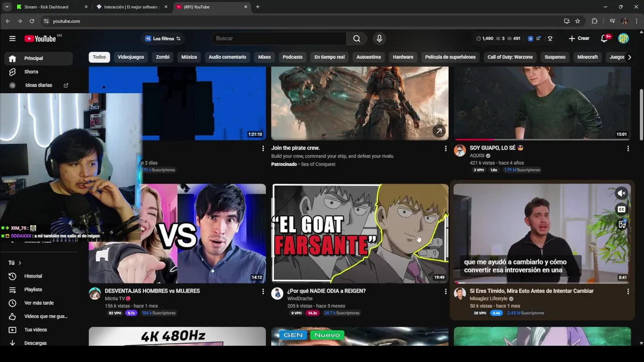This screenshot has width=644, height=362.
Task: Reload the page in Chrome
Action: click(x=32, y=21)
